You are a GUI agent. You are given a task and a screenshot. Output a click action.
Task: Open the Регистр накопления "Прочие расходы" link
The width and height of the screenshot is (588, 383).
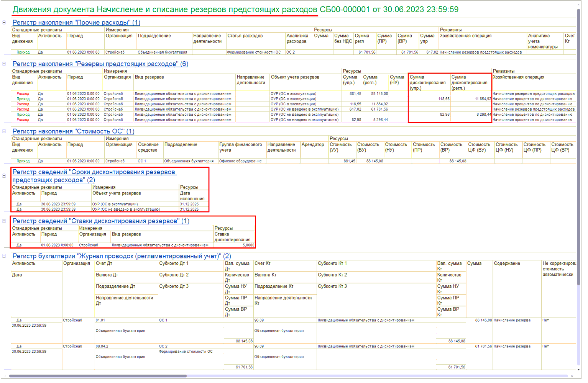point(76,23)
